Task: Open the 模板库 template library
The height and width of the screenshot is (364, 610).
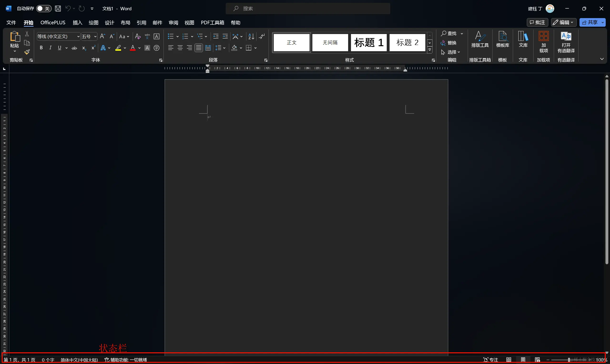Action: 503,40
